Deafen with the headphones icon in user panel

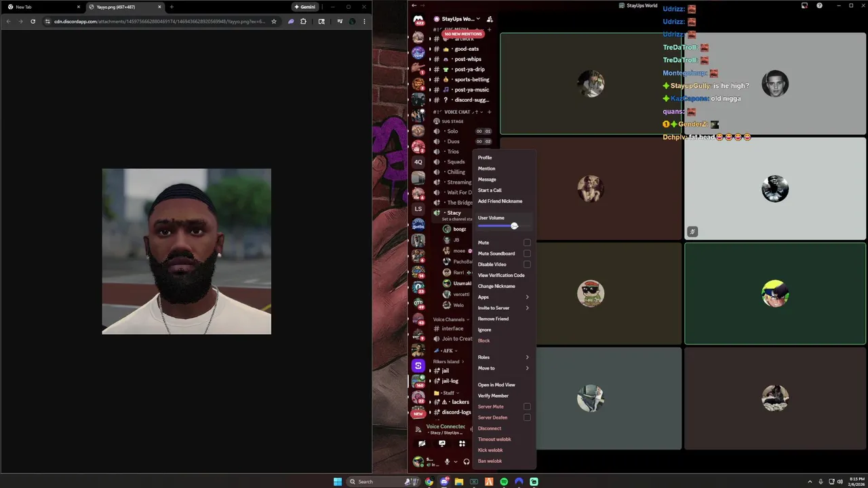click(466, 462)
